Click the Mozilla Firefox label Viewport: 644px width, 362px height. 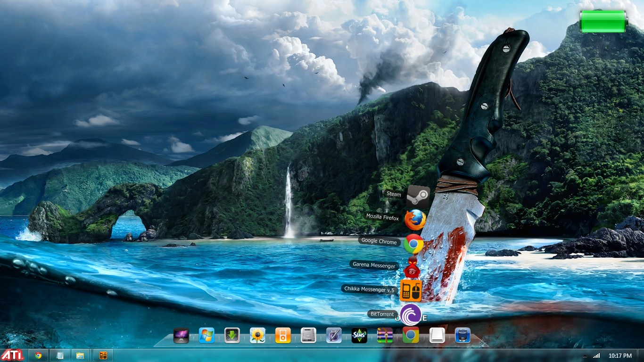pos(383,217)
